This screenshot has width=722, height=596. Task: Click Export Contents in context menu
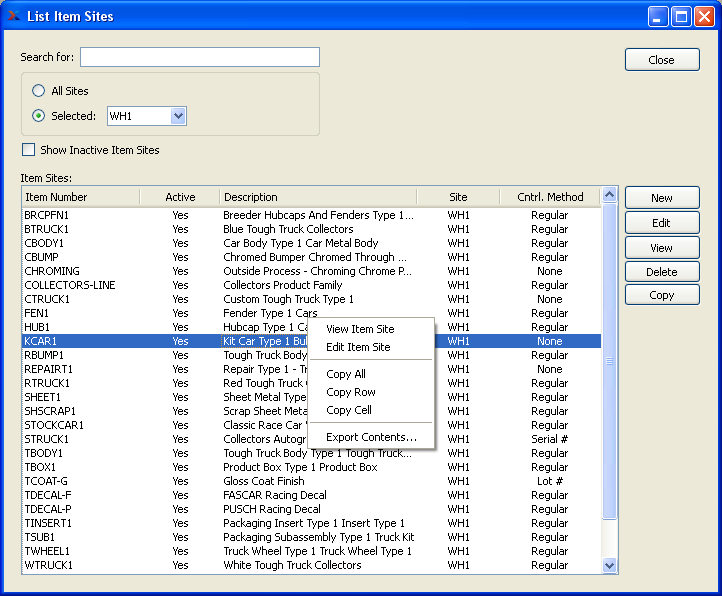(x=371, y=437)
